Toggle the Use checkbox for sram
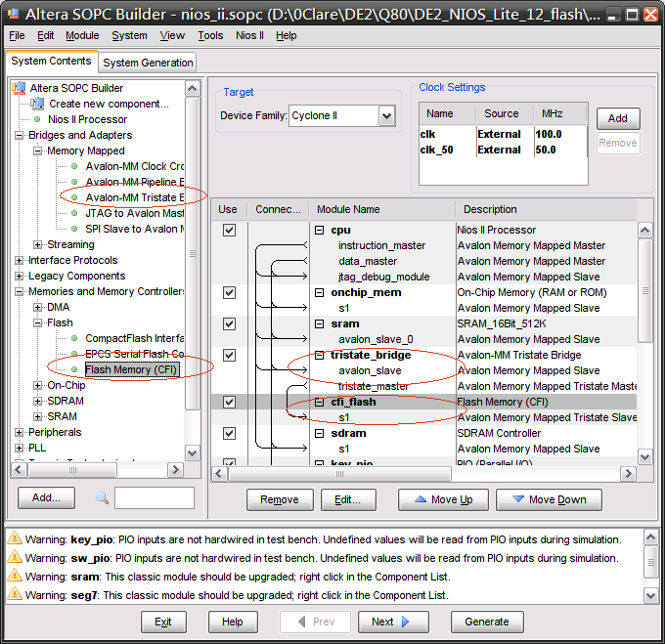 click(229, 324)
